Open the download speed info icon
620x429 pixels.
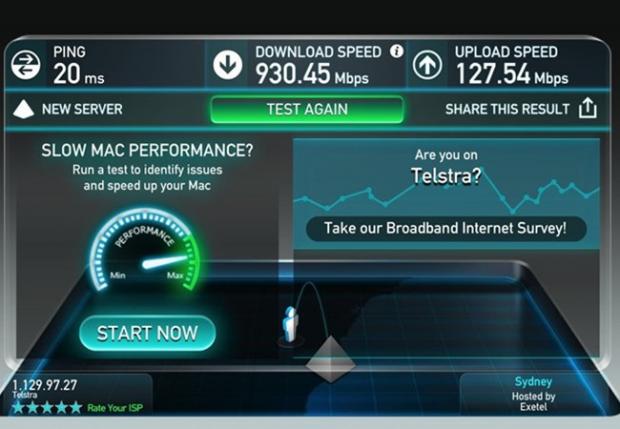(397, 51)
